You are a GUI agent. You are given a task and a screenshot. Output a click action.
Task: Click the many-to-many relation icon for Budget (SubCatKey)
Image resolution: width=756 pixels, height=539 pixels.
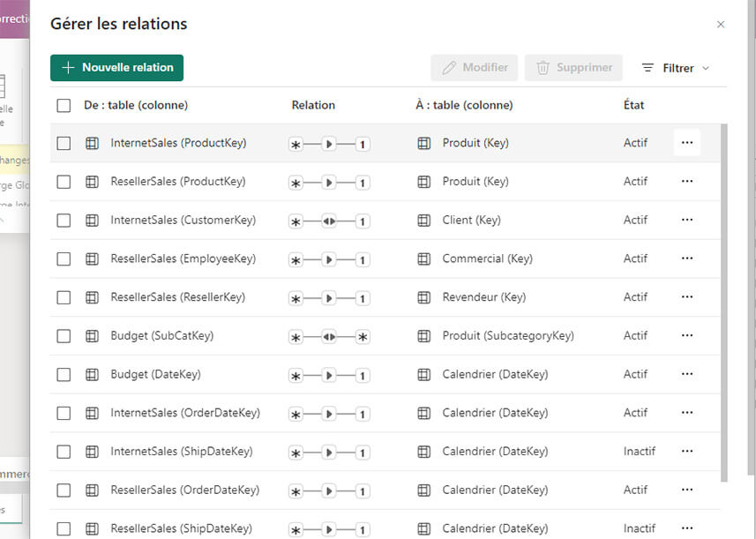click(x=329, y=337)
